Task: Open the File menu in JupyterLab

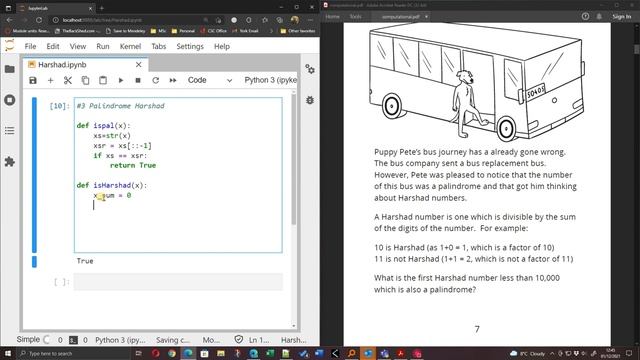Action: pos(30,47)
